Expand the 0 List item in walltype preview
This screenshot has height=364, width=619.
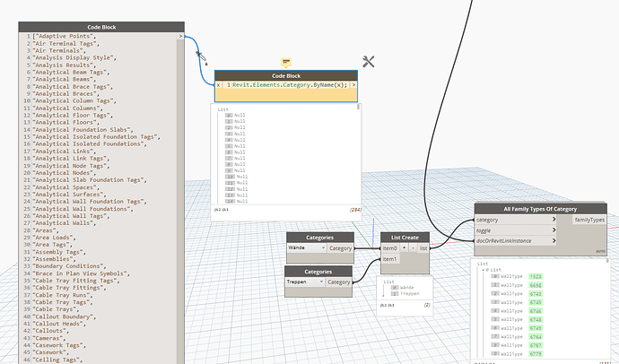point(484,271)
